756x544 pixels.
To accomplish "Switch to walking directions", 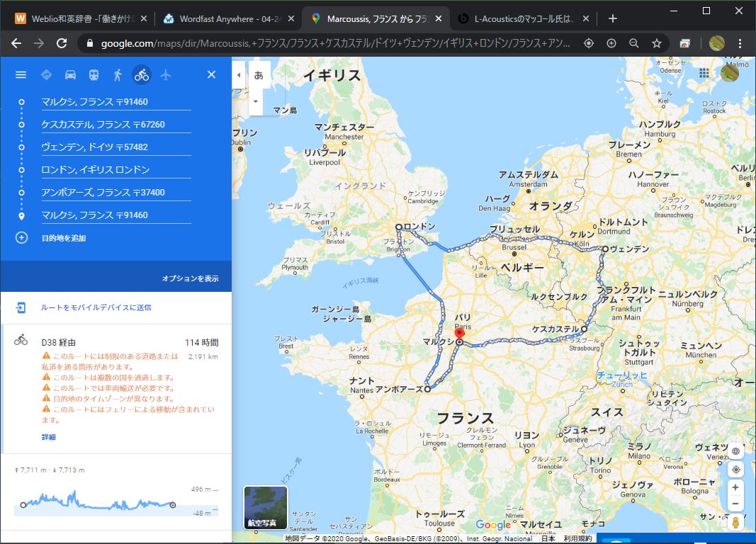I will pyautogui.click(x=118, y=74).
